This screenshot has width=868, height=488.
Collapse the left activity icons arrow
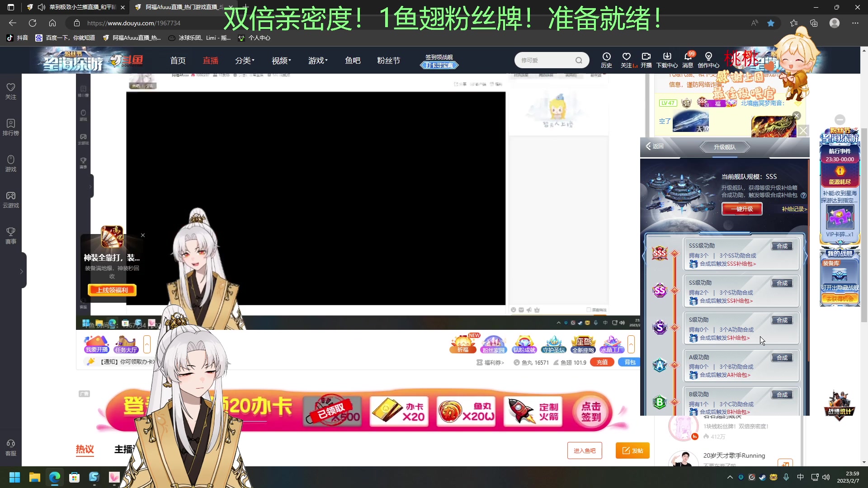click(x=146, y=344)
